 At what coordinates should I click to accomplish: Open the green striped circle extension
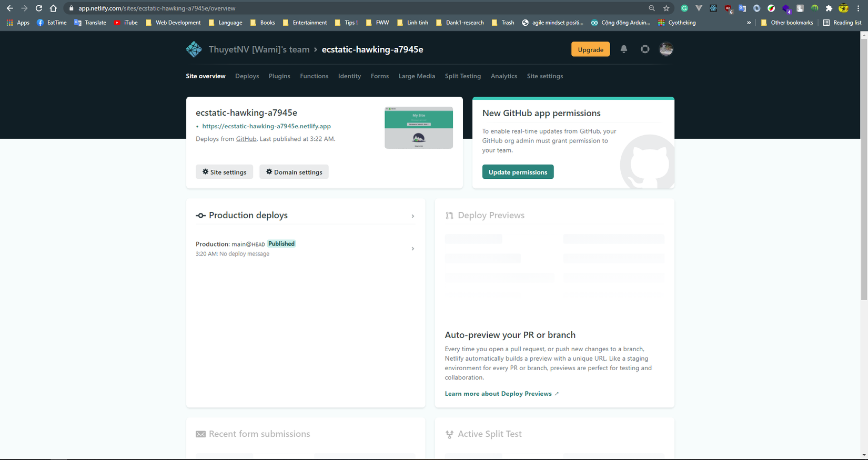[814, 8]
